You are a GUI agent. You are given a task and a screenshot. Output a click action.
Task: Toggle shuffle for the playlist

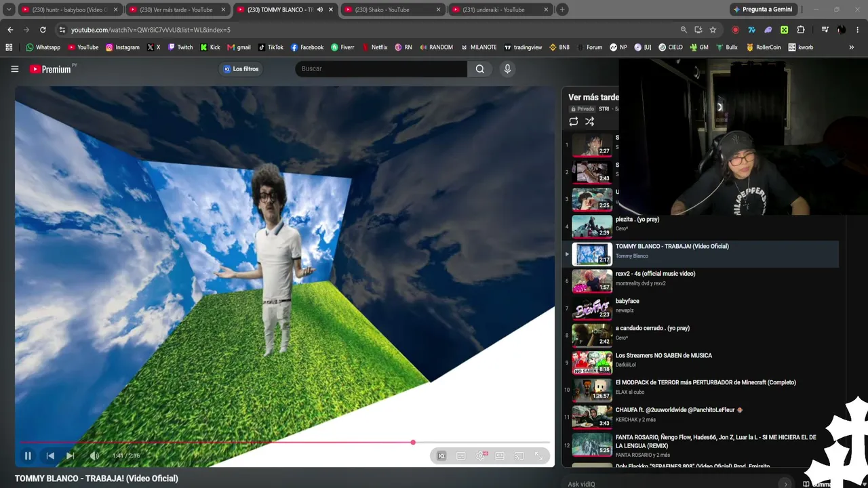[590, 121]
